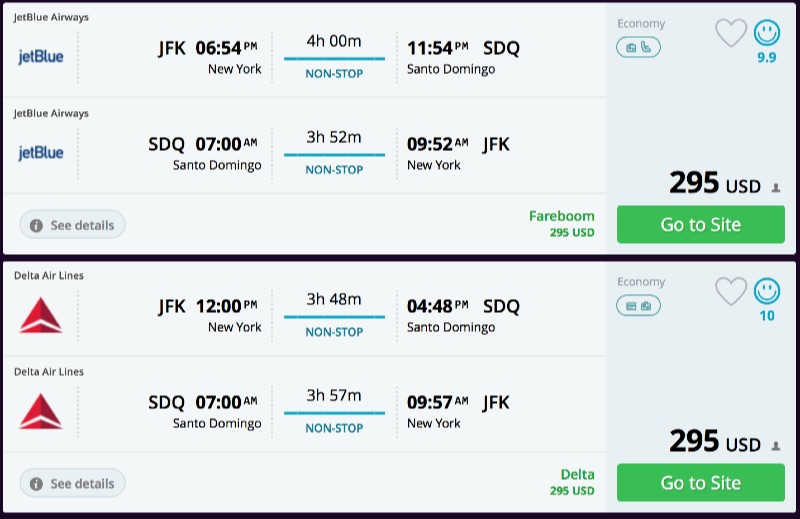Select the Delta 295 USD provider link
The width and height of the screenshot is (800, 519).
click(572, 481)
